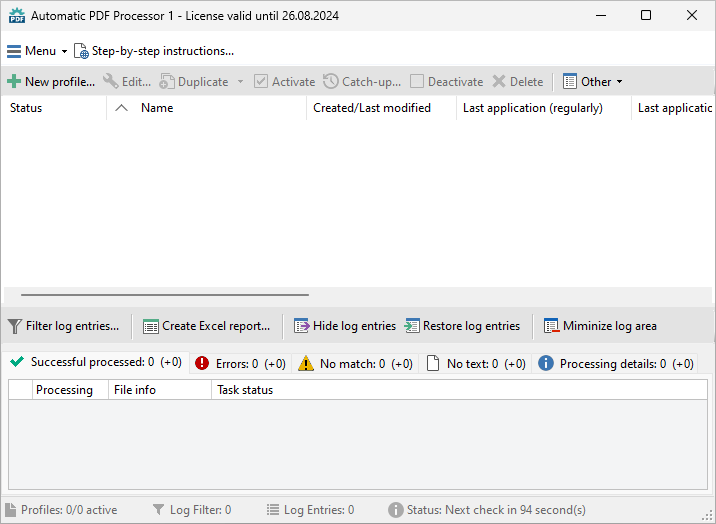Click the app PDF icon in title bar
Viewport: 716px width, 524px height.
click(x=17, y=16)
